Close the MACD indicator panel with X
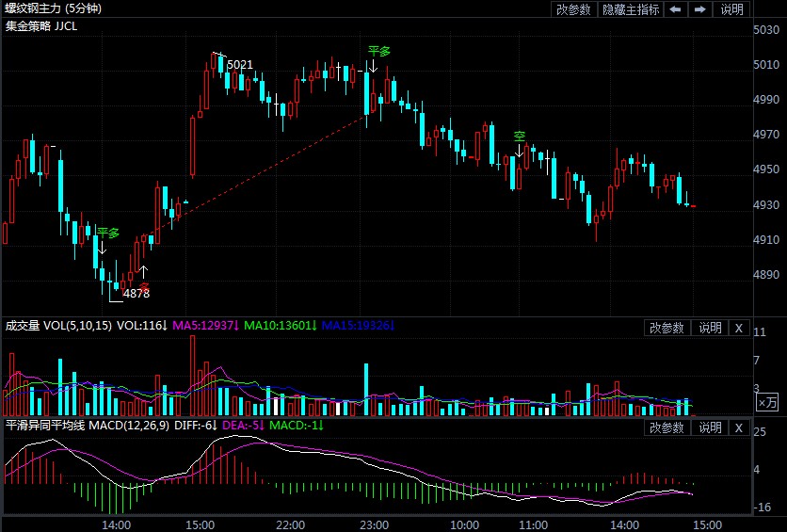 point(739,427)
